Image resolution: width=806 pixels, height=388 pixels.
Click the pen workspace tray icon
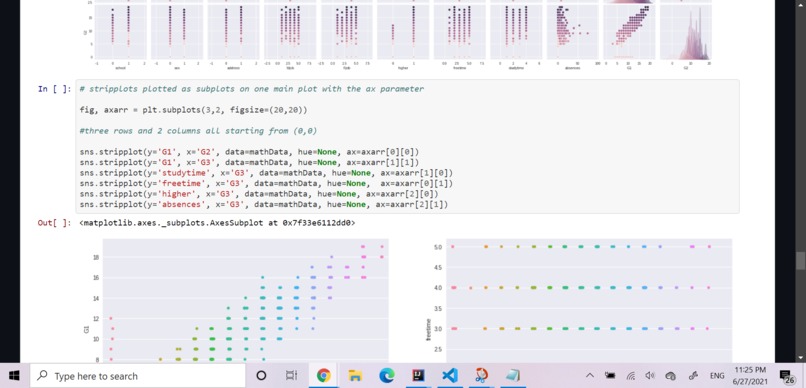click(692, 376)
